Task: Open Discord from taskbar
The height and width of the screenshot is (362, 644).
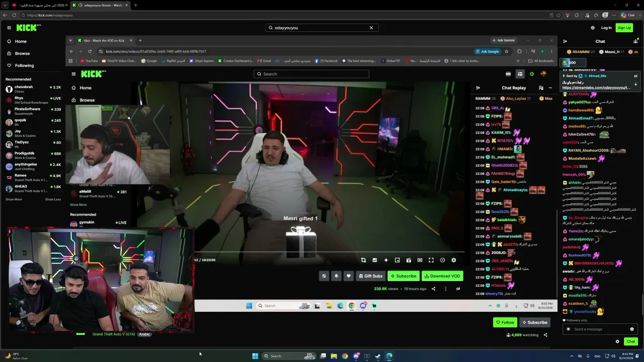Action: pyautogui.click(x=356, y=356)
